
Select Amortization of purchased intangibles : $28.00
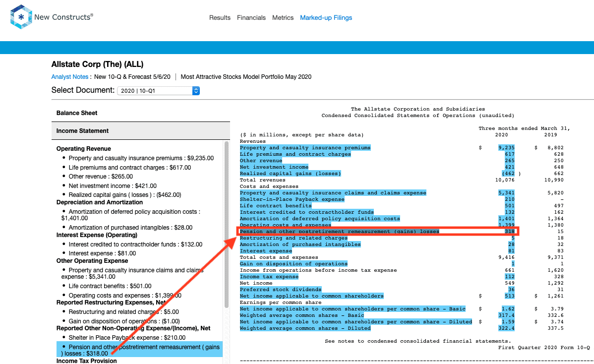[x=130, y=228]
